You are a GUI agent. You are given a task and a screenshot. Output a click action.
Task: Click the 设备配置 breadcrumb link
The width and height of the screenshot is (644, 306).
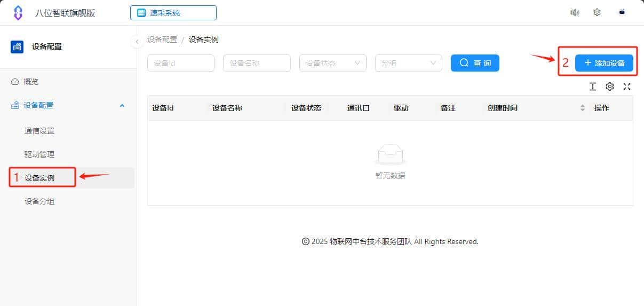point(162,40)
